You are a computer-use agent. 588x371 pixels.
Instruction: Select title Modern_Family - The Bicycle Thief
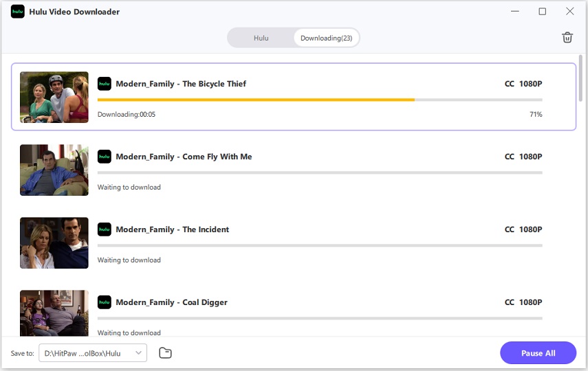(x=181, y=84)
